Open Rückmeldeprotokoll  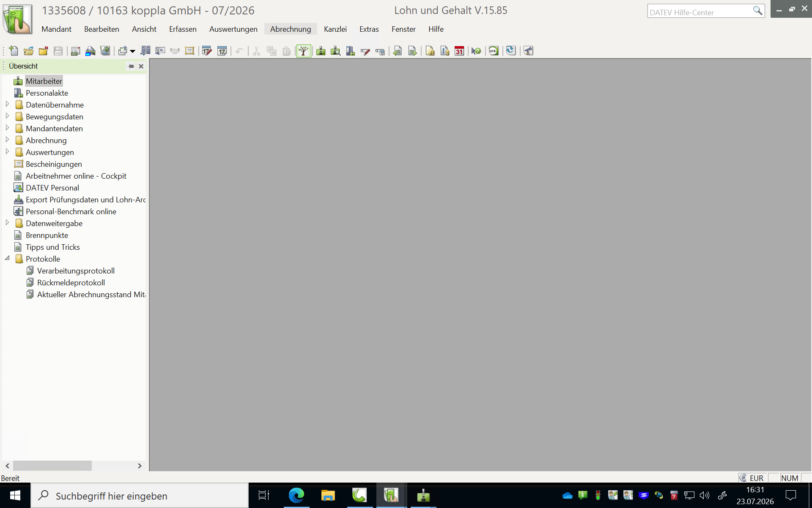tap(71, 283)
